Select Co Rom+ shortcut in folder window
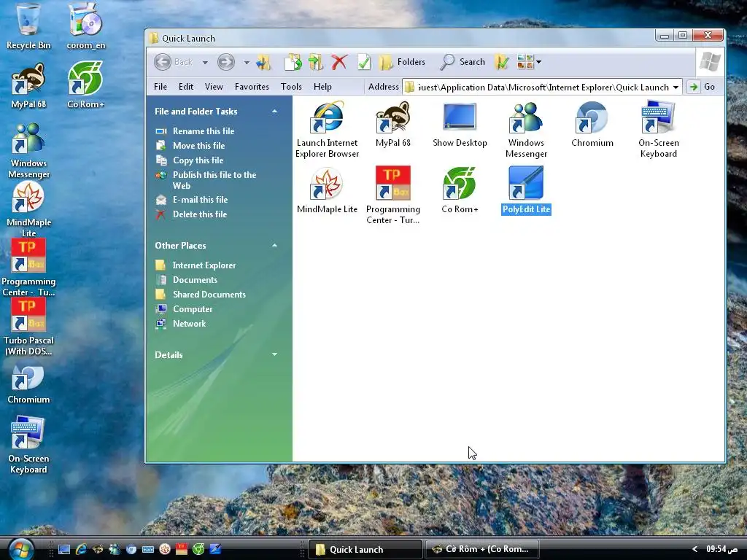The image size is (747, 560). (x=460, y=190)
